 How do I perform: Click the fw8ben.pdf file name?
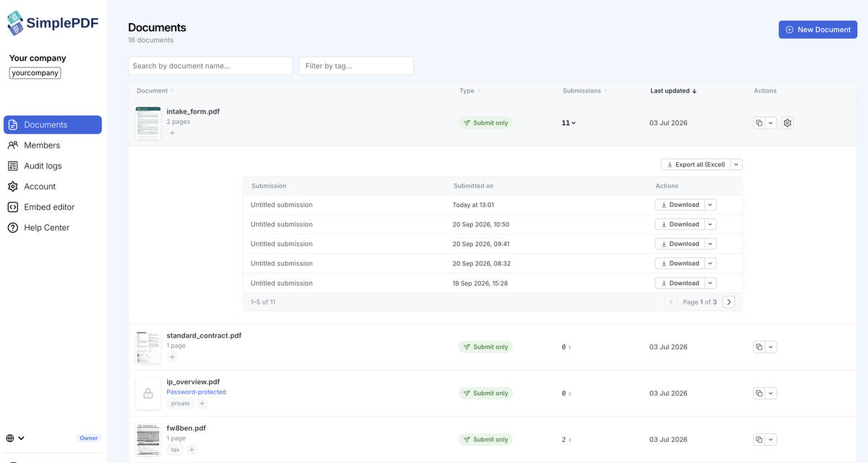[x=186, y=428]
